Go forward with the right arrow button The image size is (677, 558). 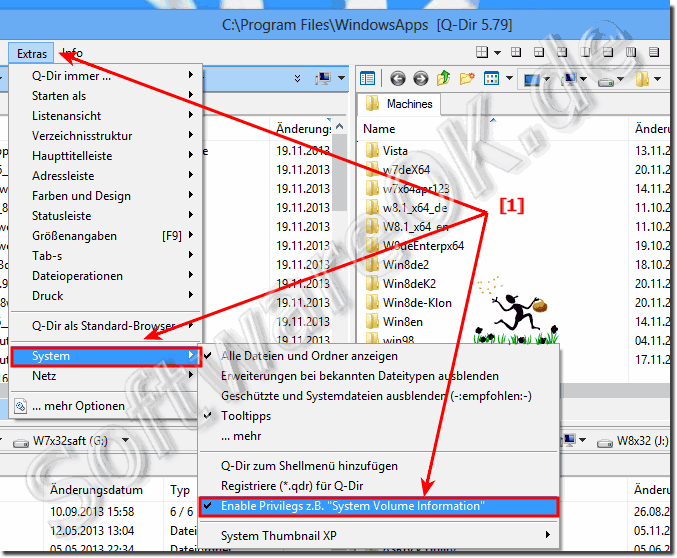(x=421, y=79)
